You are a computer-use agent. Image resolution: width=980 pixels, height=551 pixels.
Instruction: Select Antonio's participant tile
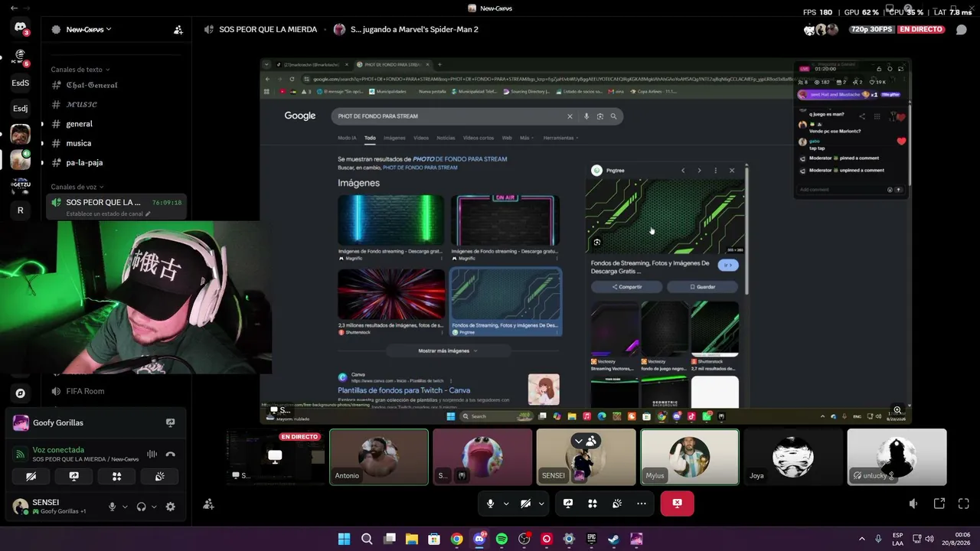[379, 457]
